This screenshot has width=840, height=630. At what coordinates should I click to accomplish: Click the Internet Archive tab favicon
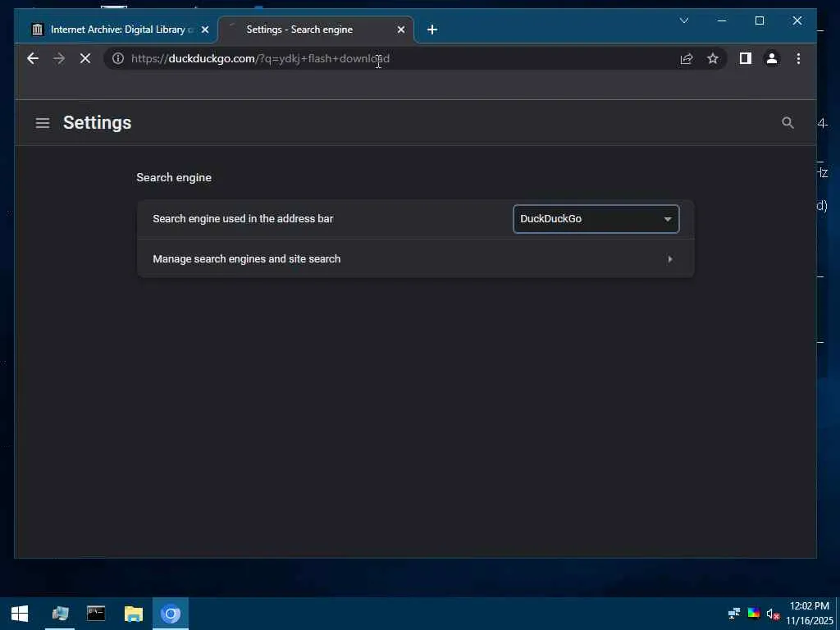tap(37, 30)
